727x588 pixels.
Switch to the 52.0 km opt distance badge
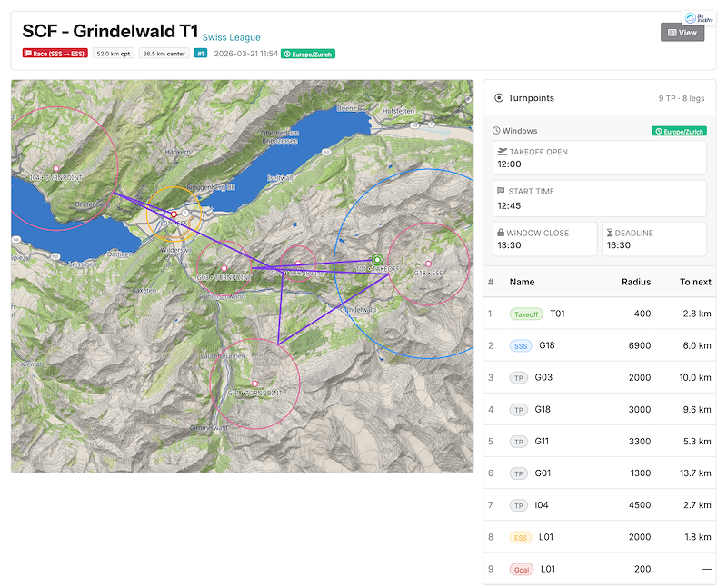[x=113, y=54]
